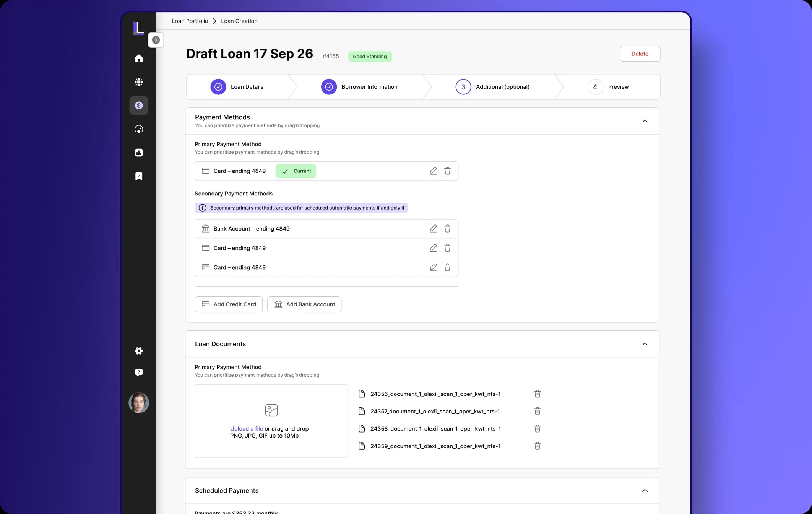Open the settings gear in sidebar

pyautogui.click(x=139, y=351)
